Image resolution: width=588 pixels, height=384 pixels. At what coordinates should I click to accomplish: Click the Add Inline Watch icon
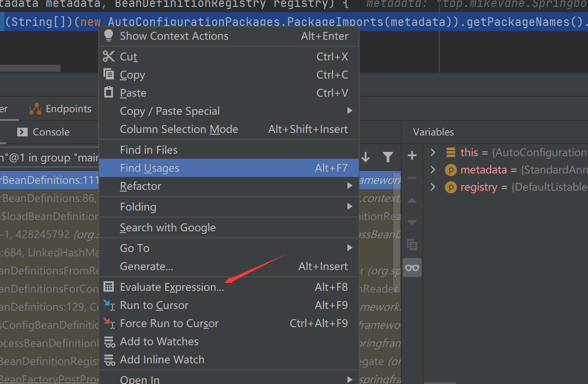(x=109, y=360)
